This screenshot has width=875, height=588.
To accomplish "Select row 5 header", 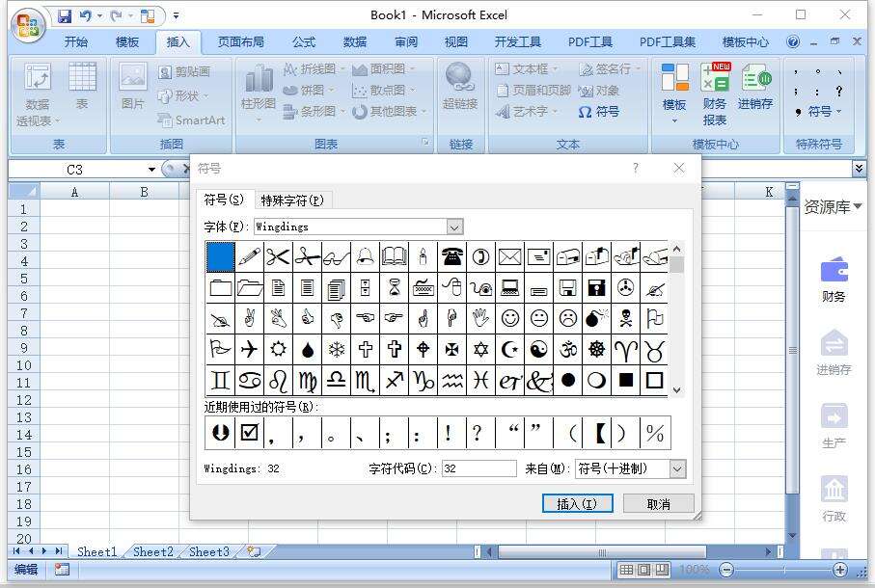I will point(24,279).
